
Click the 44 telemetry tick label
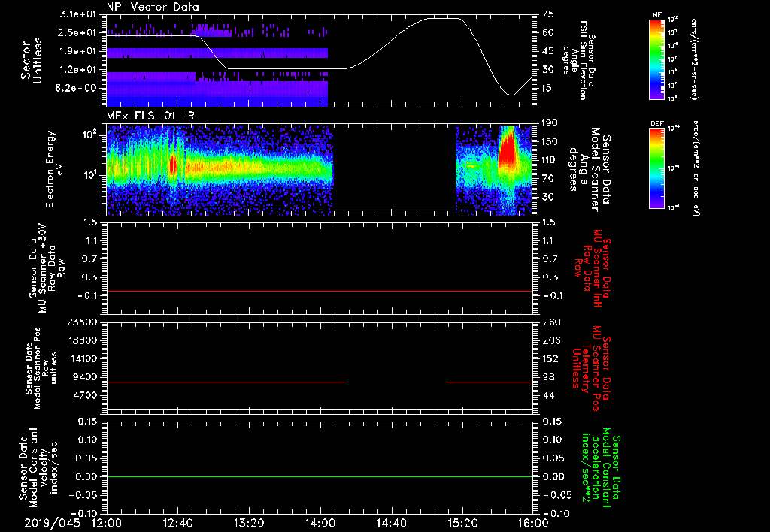(548, 395)
